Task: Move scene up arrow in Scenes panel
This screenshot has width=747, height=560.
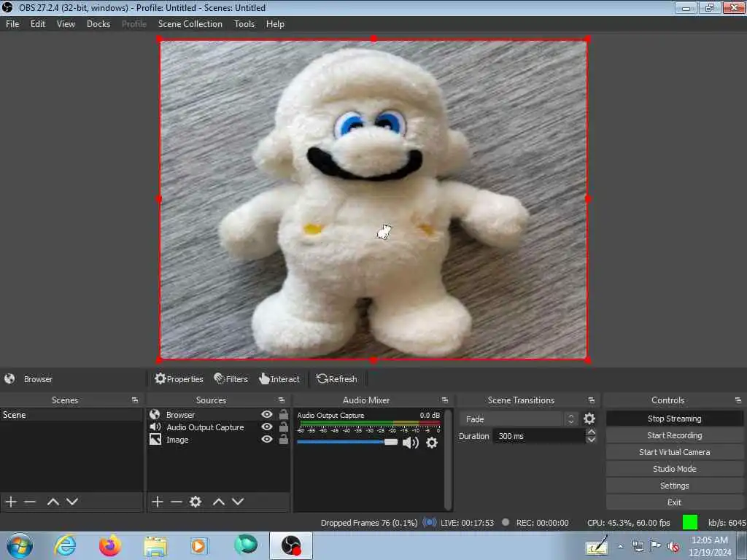Action: (53, 502)
